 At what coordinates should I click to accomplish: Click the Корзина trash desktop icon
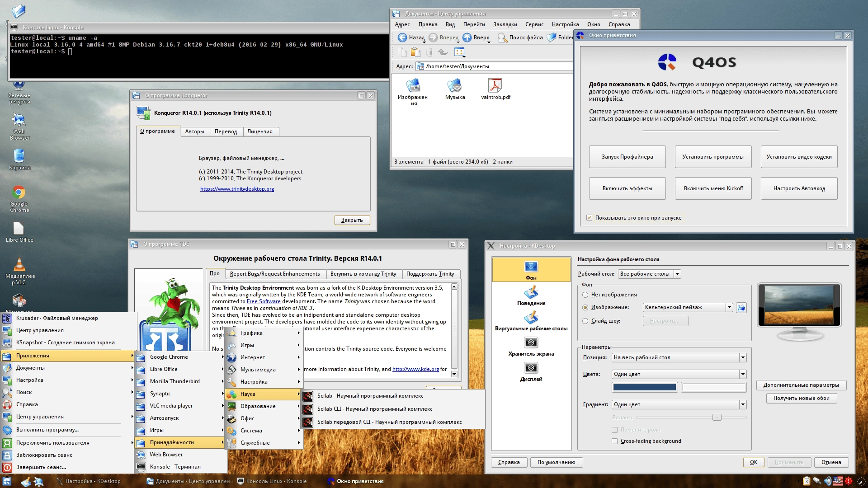click(19, 159)
